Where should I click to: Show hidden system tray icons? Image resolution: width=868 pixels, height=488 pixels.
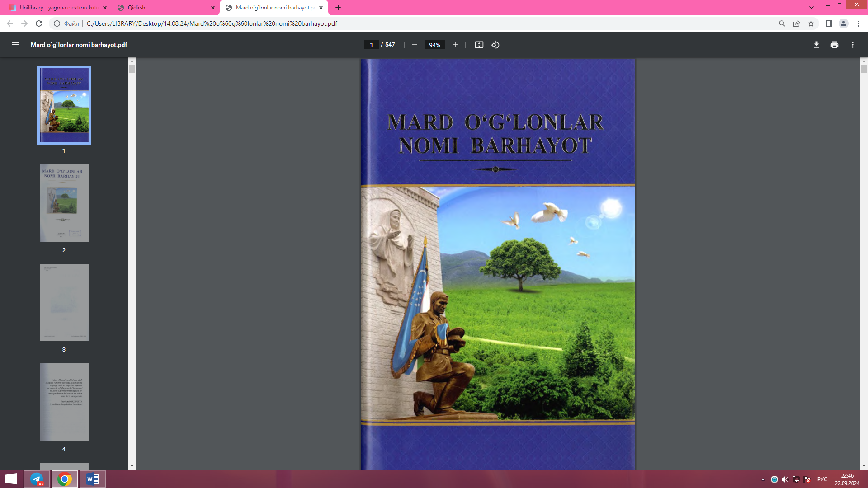pos(763,479)
